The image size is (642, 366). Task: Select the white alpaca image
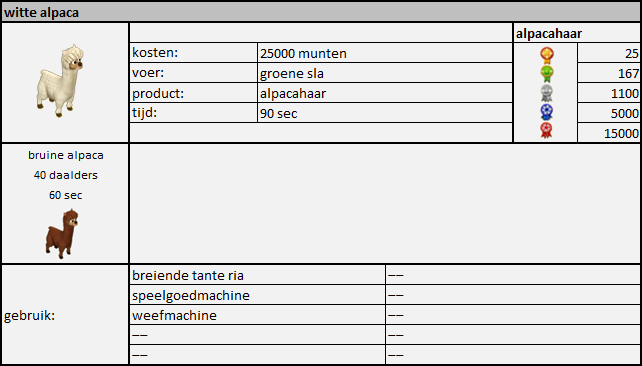click(x=60, y=81)
